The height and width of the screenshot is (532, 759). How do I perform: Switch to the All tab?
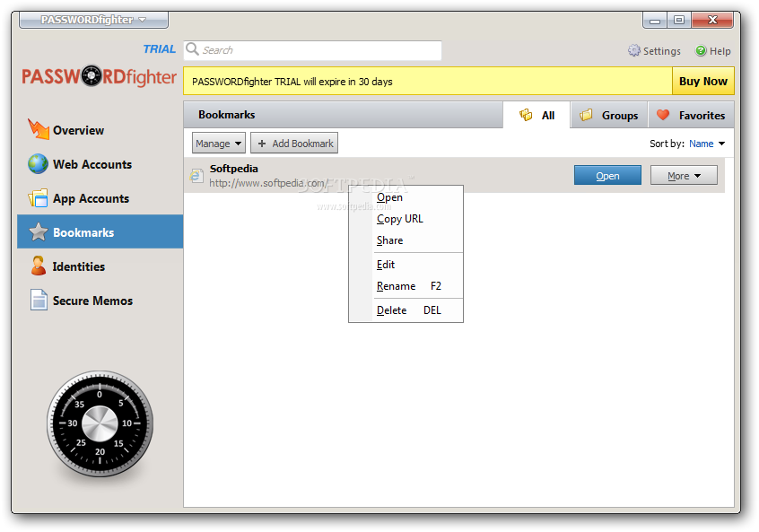pyautogui.click(x=537, y=115)
